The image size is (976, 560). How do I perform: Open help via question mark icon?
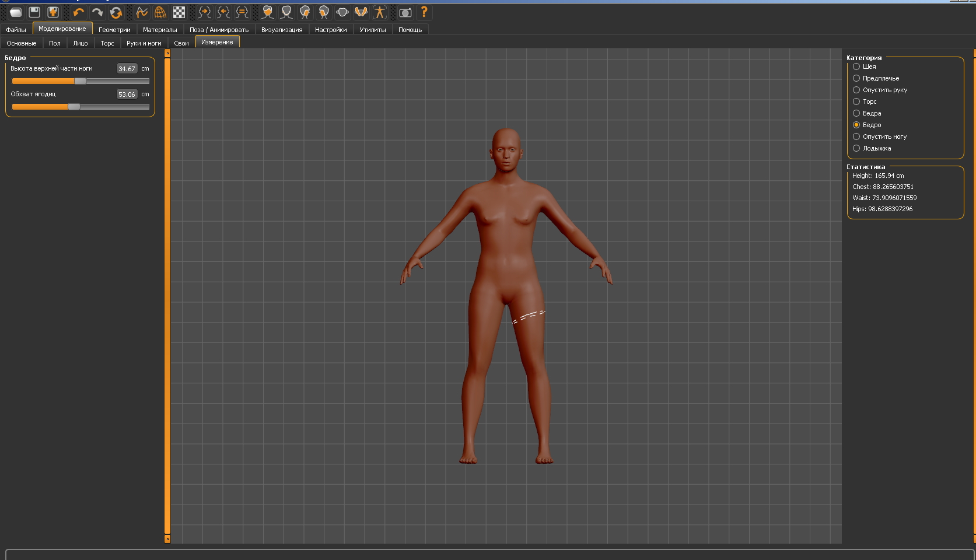click(x=424, y=12)
